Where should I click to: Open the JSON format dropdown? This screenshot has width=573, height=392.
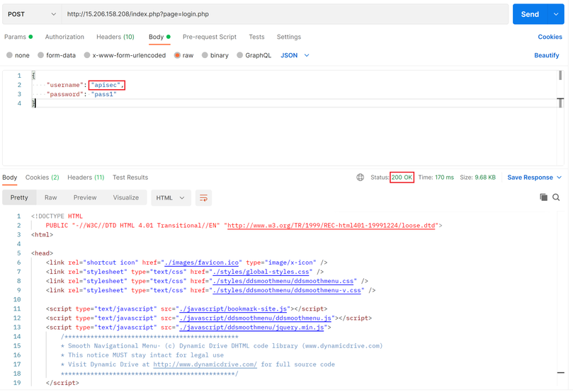(295, 55)
